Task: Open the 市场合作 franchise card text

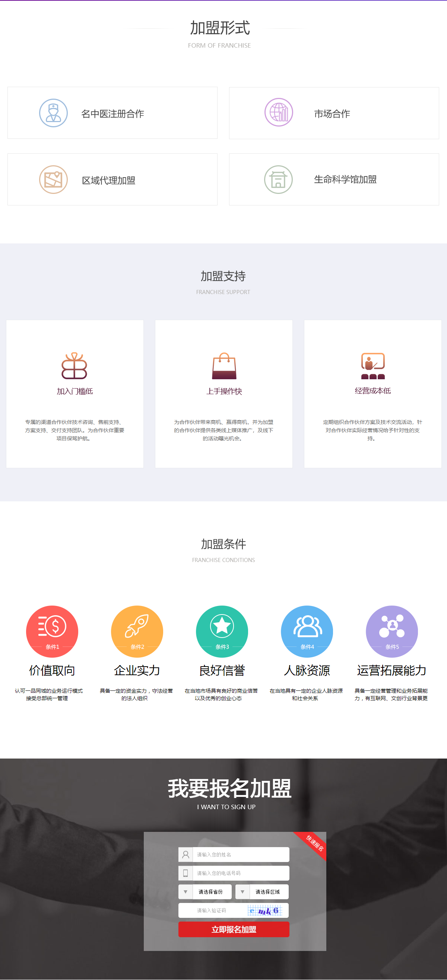Action: tap(332, 114)
